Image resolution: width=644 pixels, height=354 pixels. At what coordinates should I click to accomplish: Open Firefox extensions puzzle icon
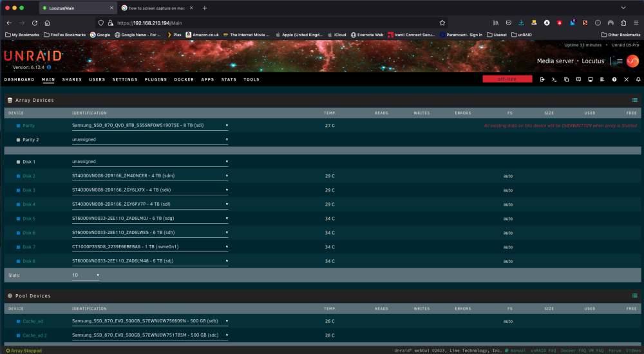(623, 23)
